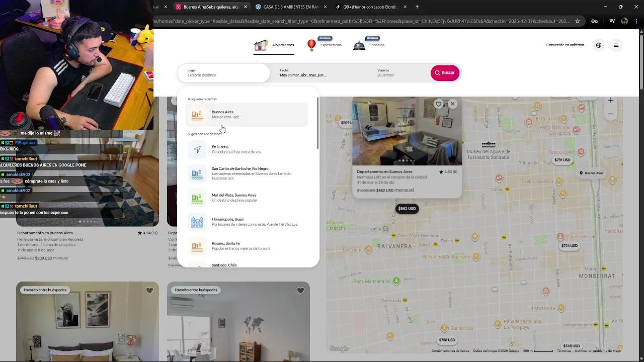Choose Rosario, Santa Fe suggestion
Image resolution: width=644 pixels, height=362 pixels.
(247, 246)
